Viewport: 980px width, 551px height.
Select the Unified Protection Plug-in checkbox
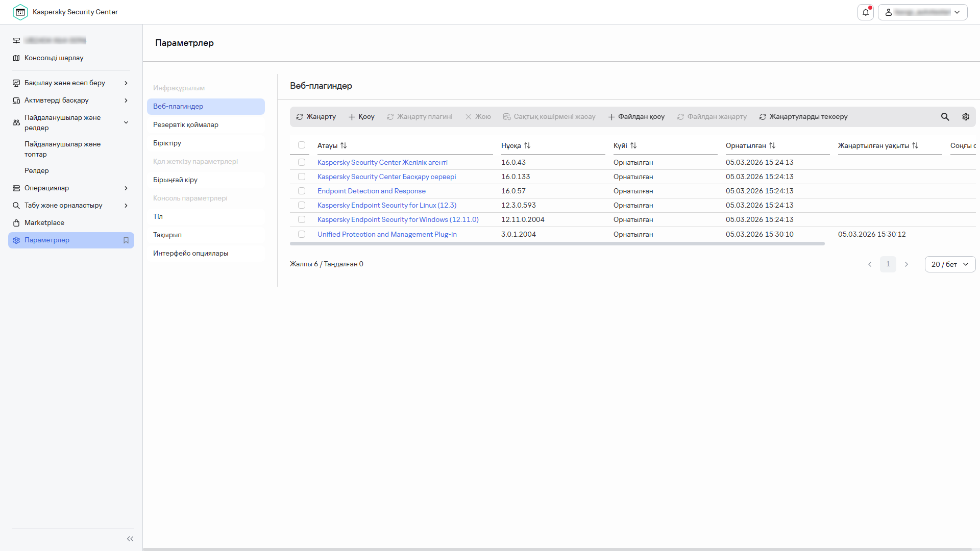click(302, 234)
